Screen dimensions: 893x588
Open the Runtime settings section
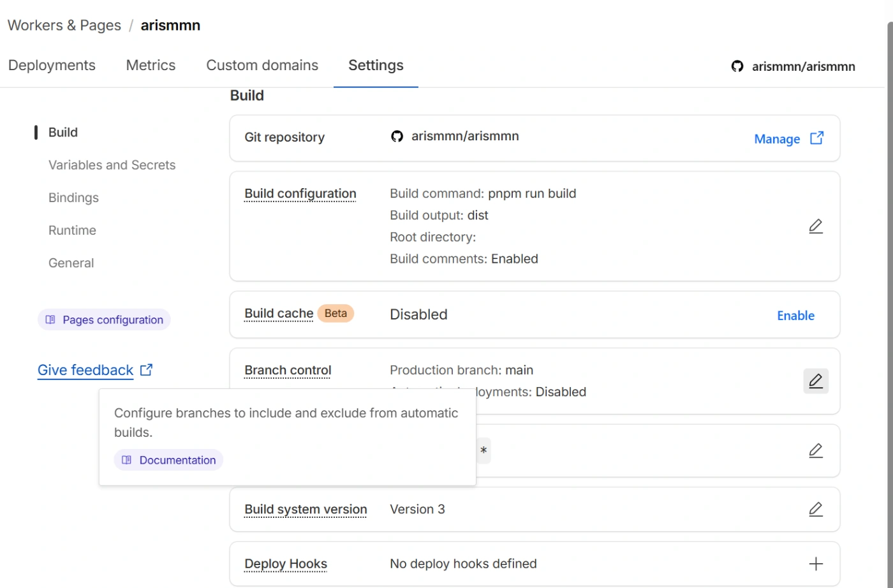(72, 230)
